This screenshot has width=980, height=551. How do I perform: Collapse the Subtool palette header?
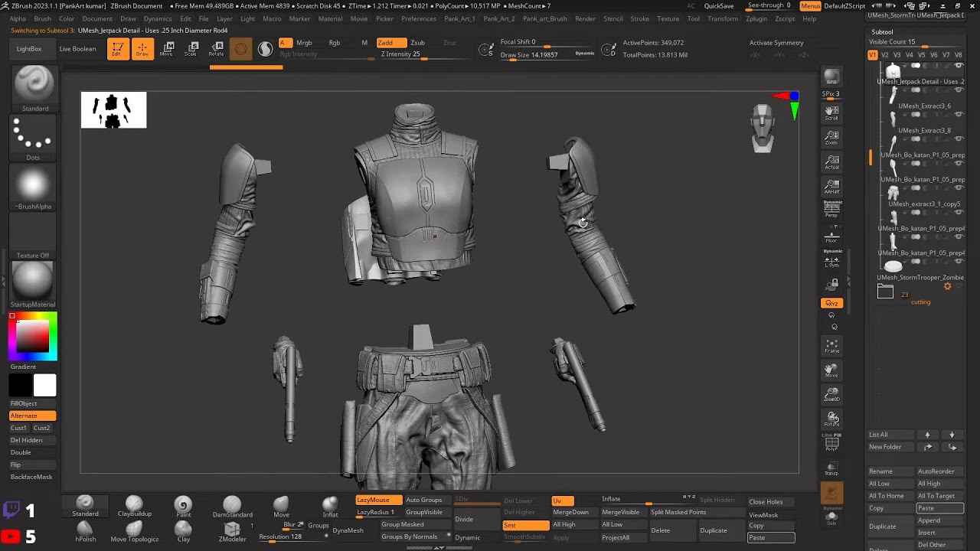(882, 32)
